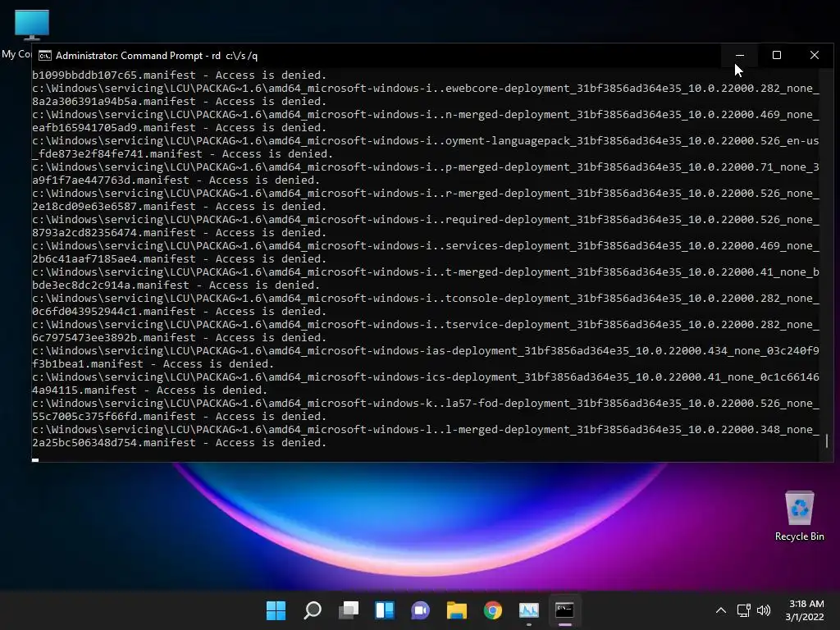The width and height of the screenshot is (840, 630).
Task: Click line with 2b6c41aaf7185ae4.manifest
Action: click(180, 258)
